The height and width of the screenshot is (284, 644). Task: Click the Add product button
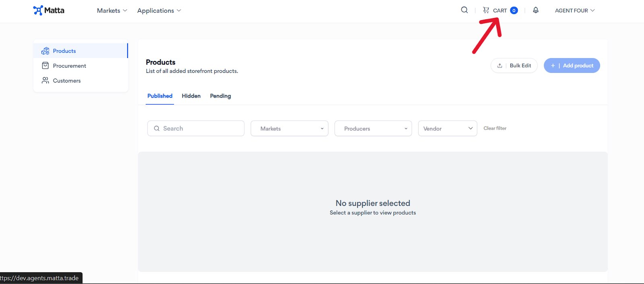click(572, 66)
